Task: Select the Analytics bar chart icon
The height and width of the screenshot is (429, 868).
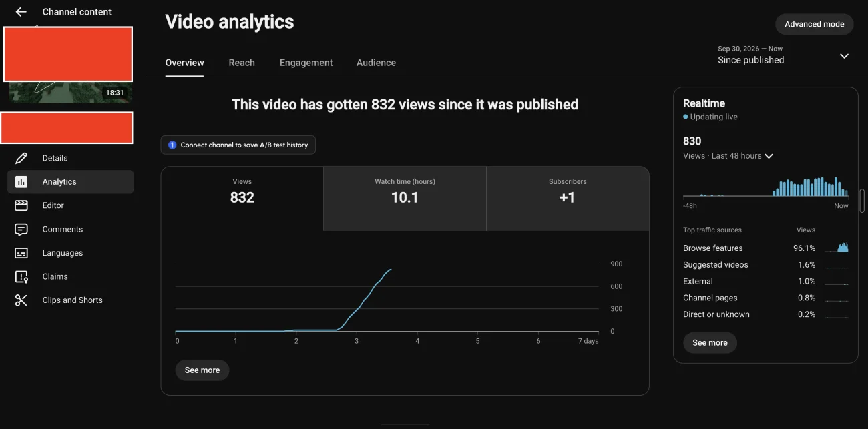Action: [21, 181]
